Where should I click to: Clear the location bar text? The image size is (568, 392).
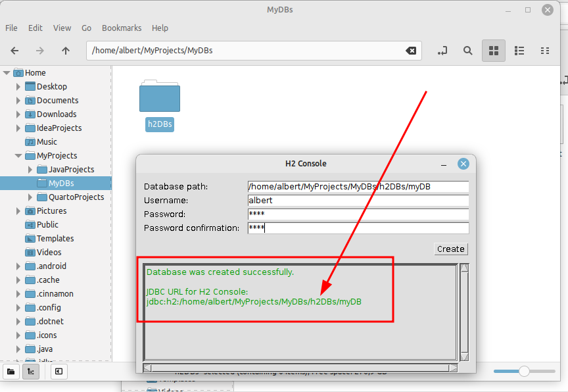pos(411,51)
